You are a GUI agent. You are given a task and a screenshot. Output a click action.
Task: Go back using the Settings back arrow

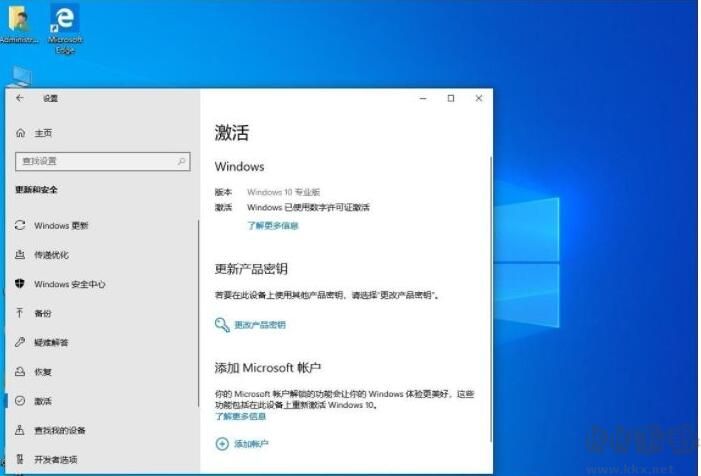(x=20, y=98)
